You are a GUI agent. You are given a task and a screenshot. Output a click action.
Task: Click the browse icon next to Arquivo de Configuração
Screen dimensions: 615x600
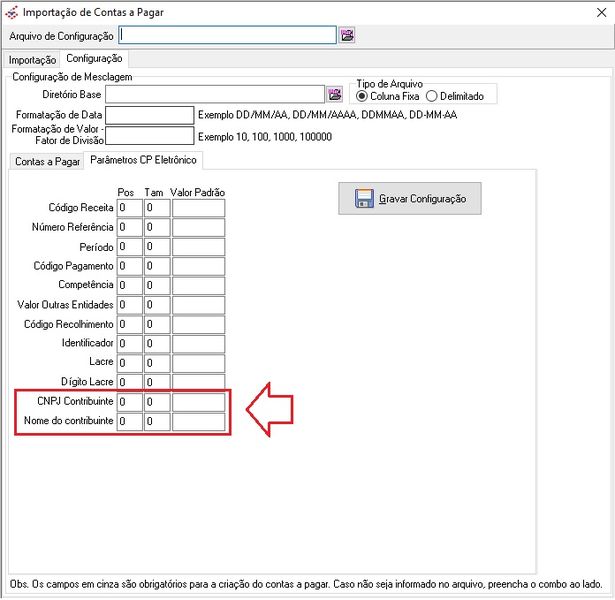pos(347,35)
